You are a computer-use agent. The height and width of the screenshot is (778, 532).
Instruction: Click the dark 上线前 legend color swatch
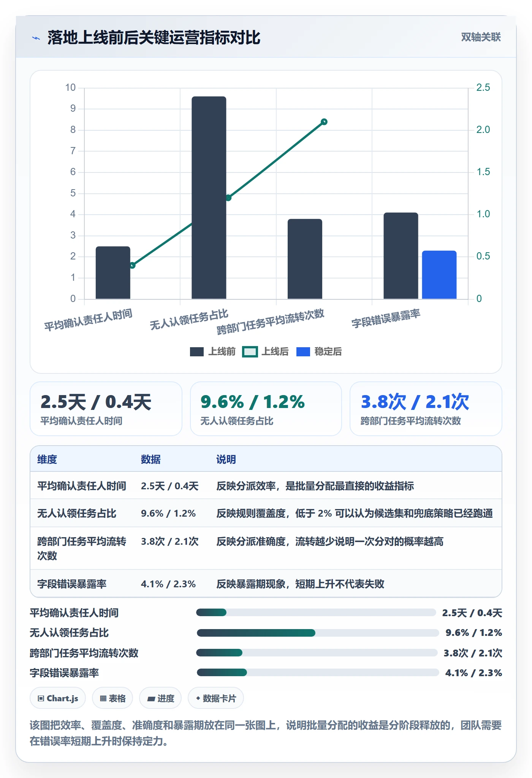pos(197,352)
